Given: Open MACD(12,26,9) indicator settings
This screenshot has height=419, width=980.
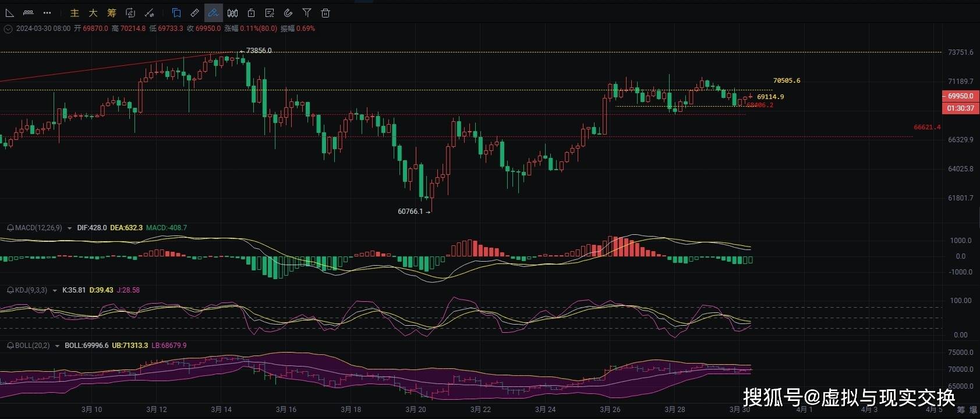Looking at the screenshot, I should pyautogui.click(x=38, y=228).
